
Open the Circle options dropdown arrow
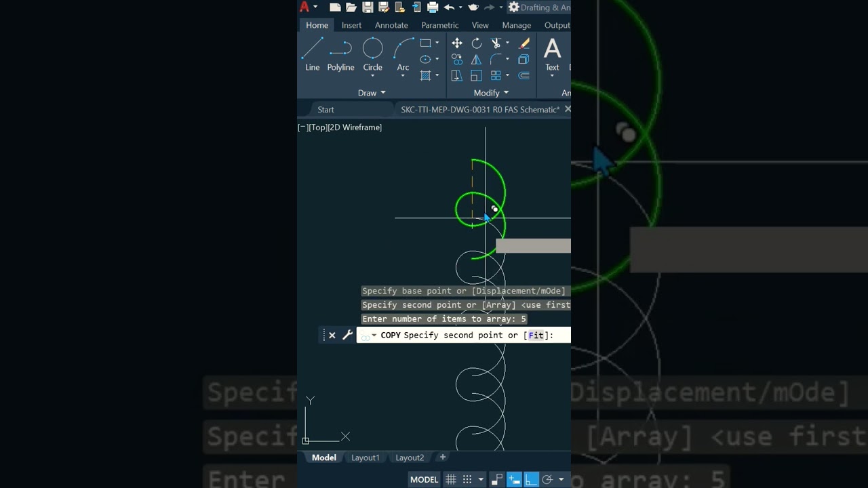tap(372, 76)
